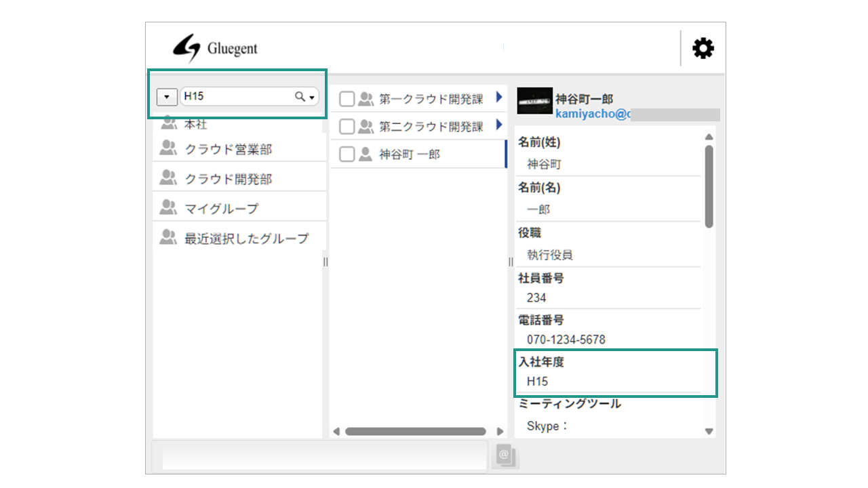The image size is (868, 488).
Task: Check the 第二クラウド開発課 checkbox
Action: (x=346, y=126)
